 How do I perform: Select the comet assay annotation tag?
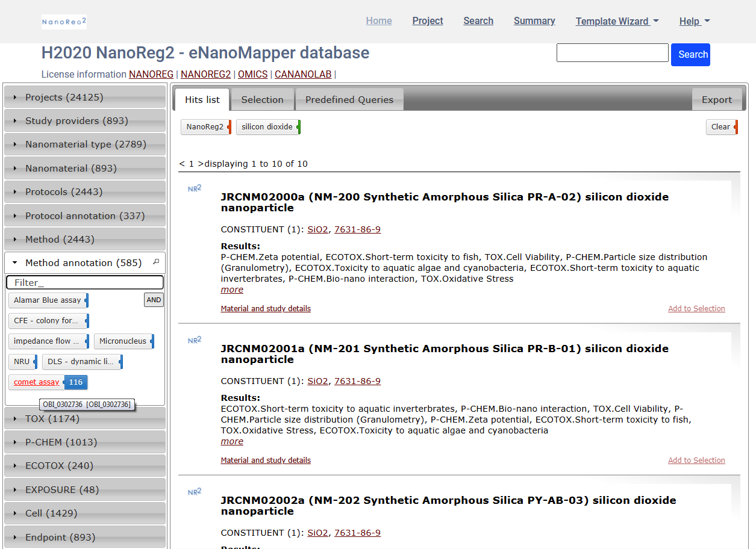pos(37,382)
